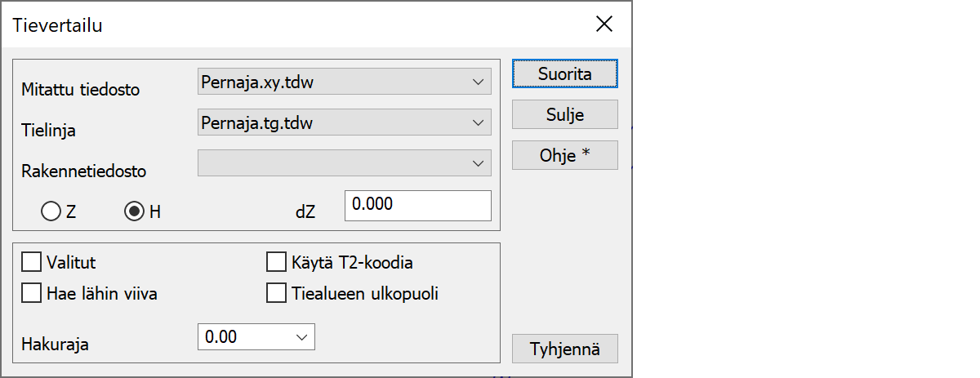Click the dZ value input field
This screenshot has width=980, height=378.
click(417, 205)
